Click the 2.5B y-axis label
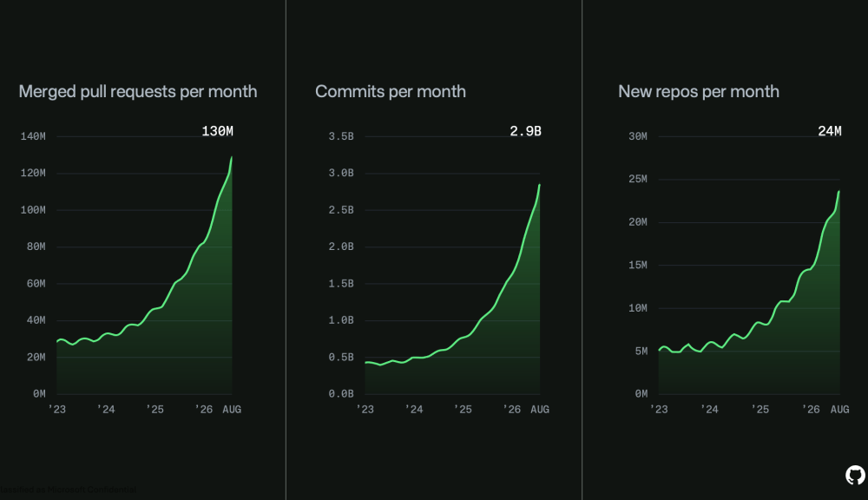The image size is (868, 500). pos(341,210)
